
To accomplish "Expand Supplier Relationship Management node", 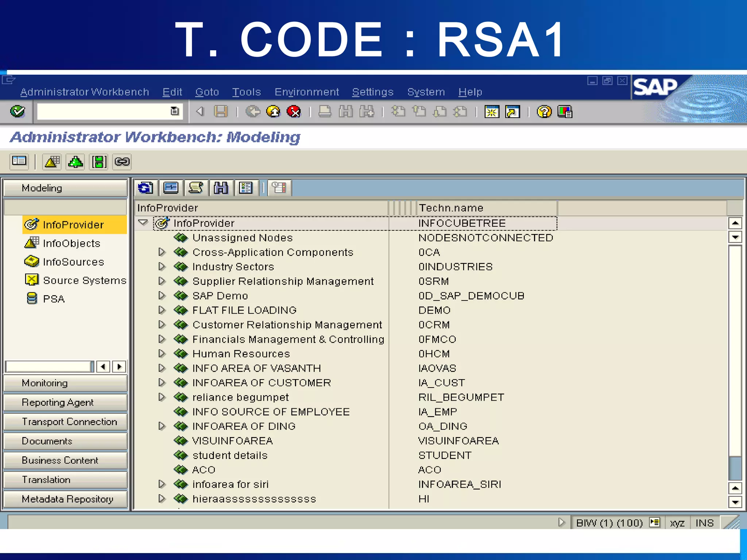I will (x=162, y=281).
